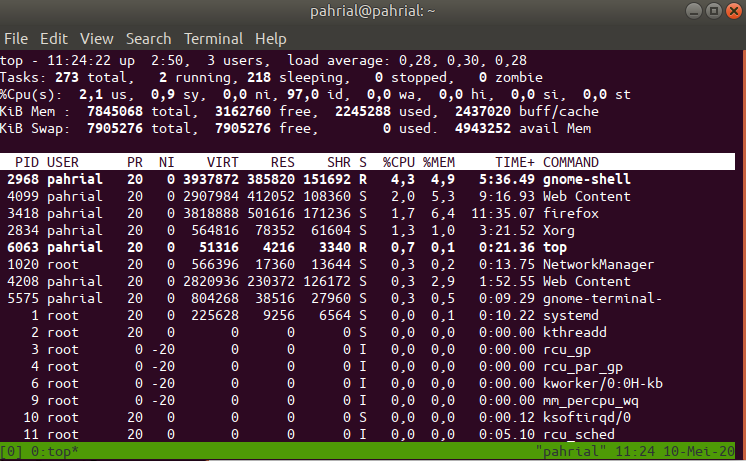
Task: Click the 7845068 total memory value
Action: point(115,111)
